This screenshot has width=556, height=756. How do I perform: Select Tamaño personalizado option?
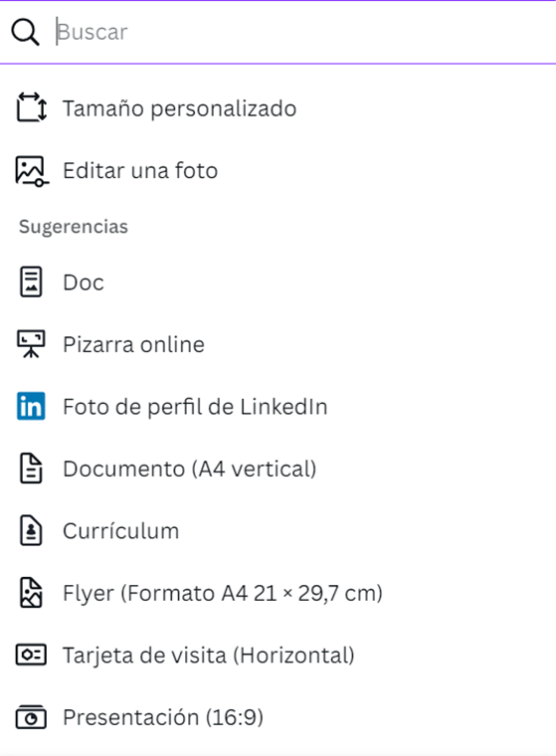pos(278,108)
